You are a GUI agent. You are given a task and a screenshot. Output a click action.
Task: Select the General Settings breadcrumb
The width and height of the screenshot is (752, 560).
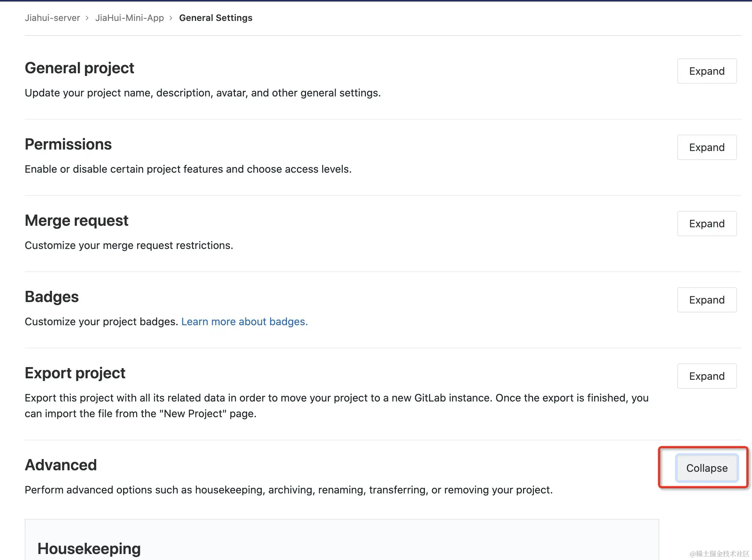(216, 18)
